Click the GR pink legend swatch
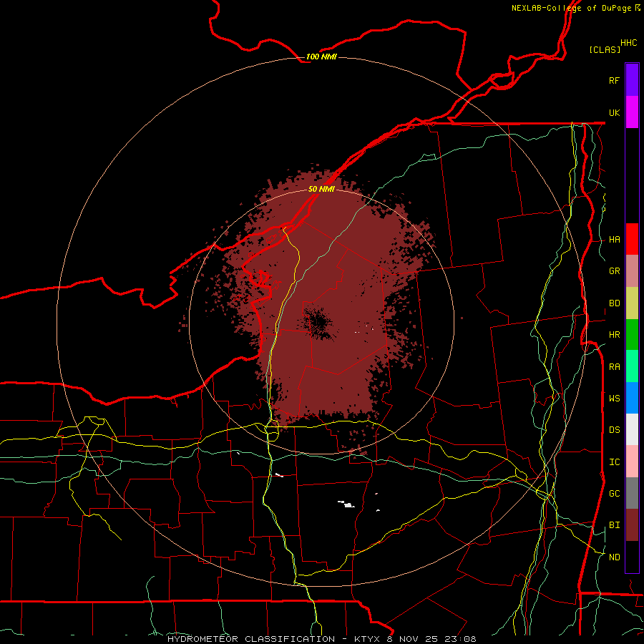The height and width of the screenshot is (644, 644). [632, 271]
